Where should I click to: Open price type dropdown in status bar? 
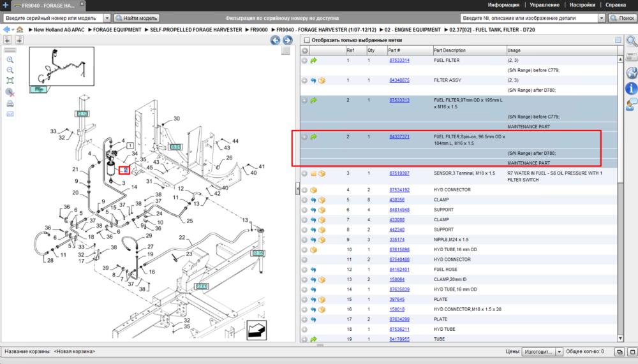pos(559,352)
